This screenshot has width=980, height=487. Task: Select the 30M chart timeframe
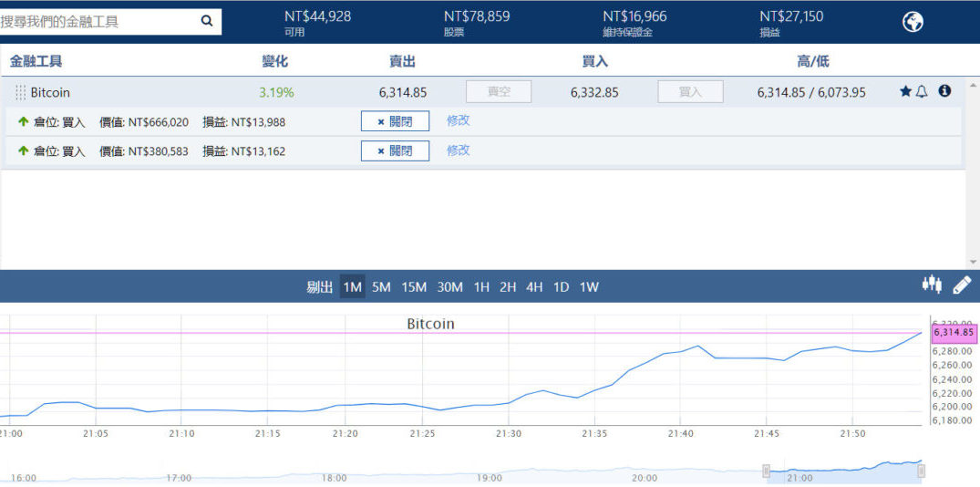[x=450, y=287]
